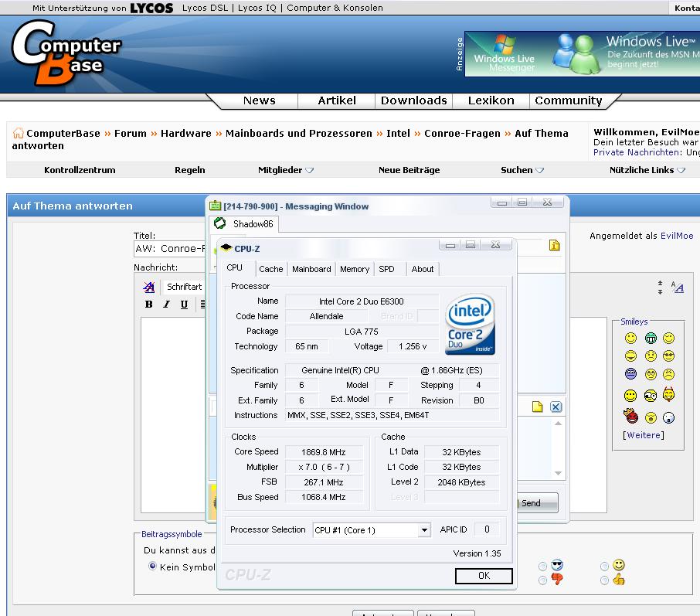Screen dimensions: 700x616
Task: Insert the white shocked face smiley
Action: tap(668, 417)
